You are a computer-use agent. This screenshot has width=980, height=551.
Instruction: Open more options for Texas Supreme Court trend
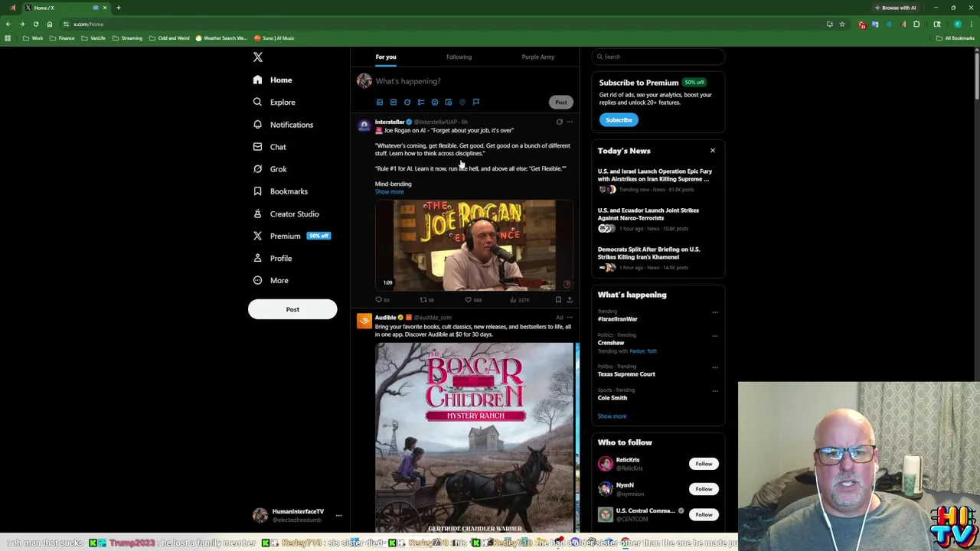(715, 367)
